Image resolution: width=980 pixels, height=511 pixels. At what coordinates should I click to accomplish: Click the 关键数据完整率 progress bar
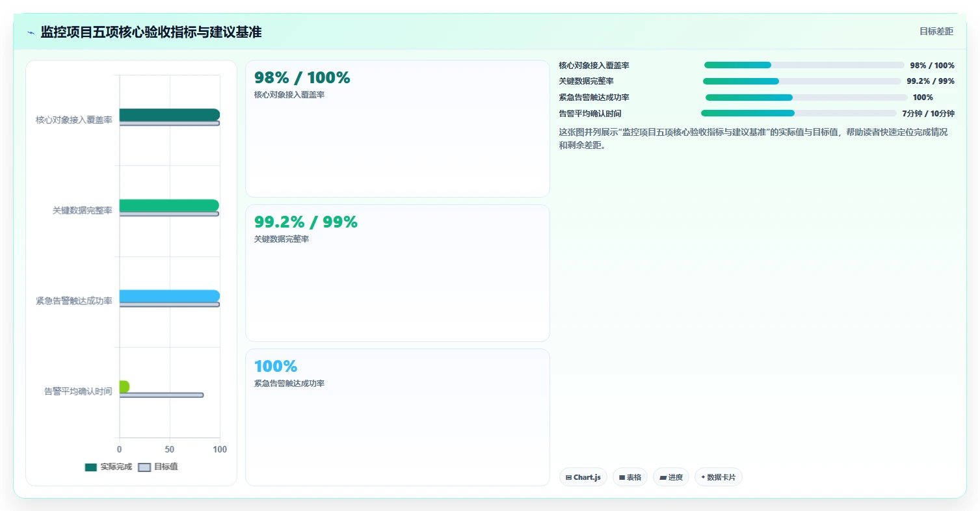click(x=802, y=81)
